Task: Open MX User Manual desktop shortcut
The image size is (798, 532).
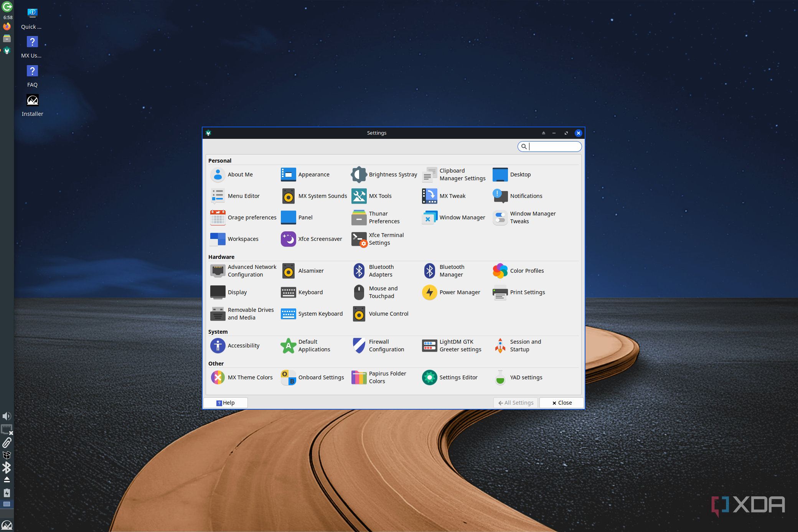Action: click(x=32, y=48)
